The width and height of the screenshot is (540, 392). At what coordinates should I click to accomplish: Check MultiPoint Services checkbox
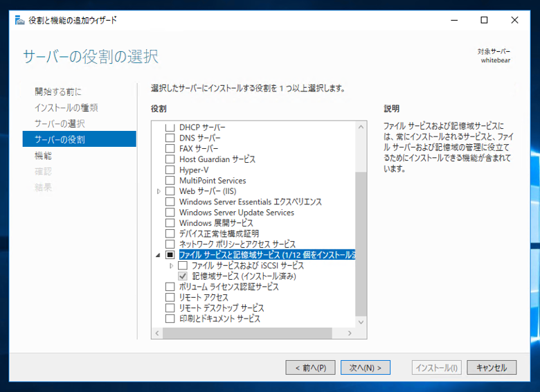point(170,181)
